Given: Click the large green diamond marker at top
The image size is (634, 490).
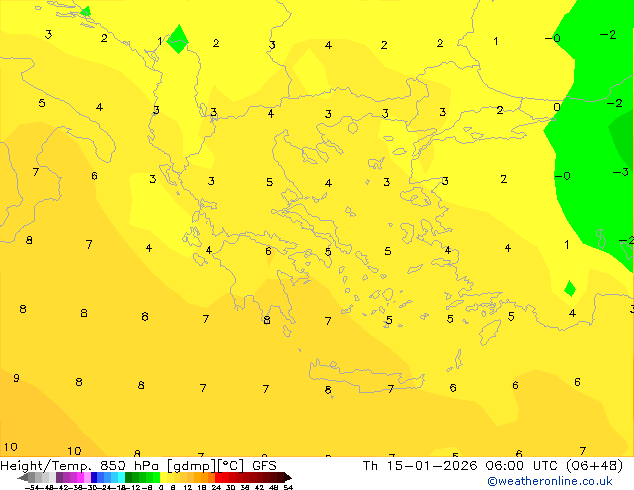Looking at the screenshot, I should (x=178, y=39).
